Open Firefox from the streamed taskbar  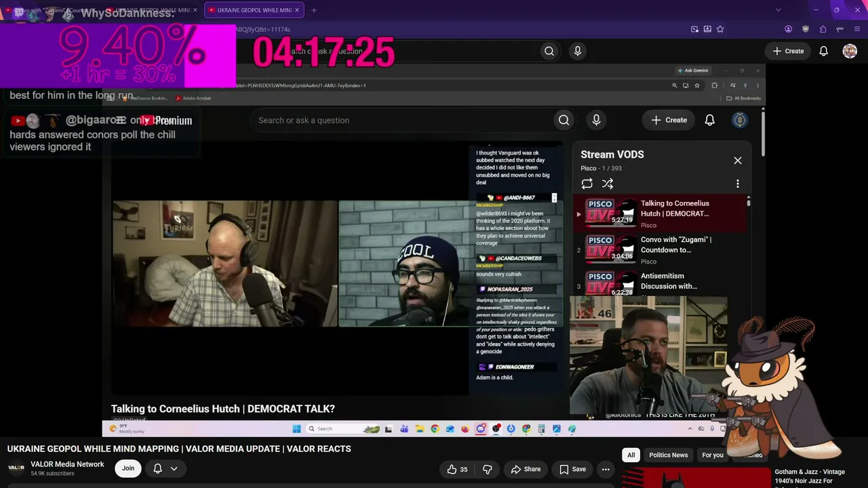tap(465, 428)
